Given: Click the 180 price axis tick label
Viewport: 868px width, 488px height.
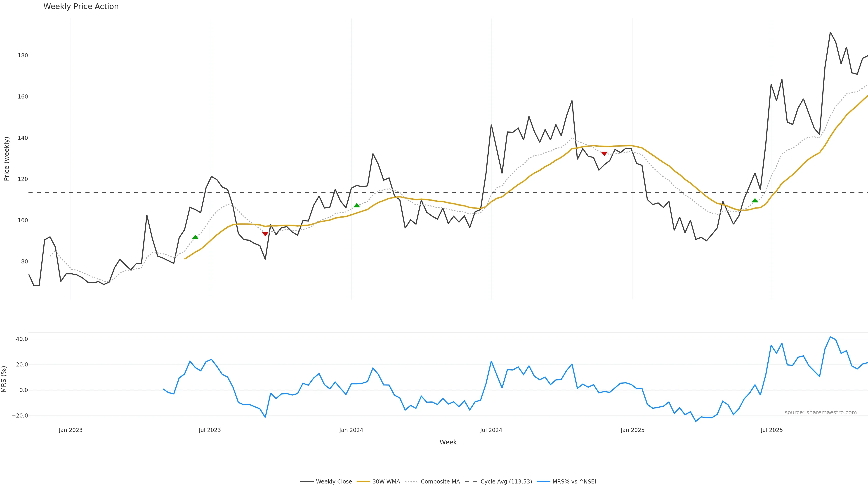Looking at the screenshot, I should click(23, 56).
